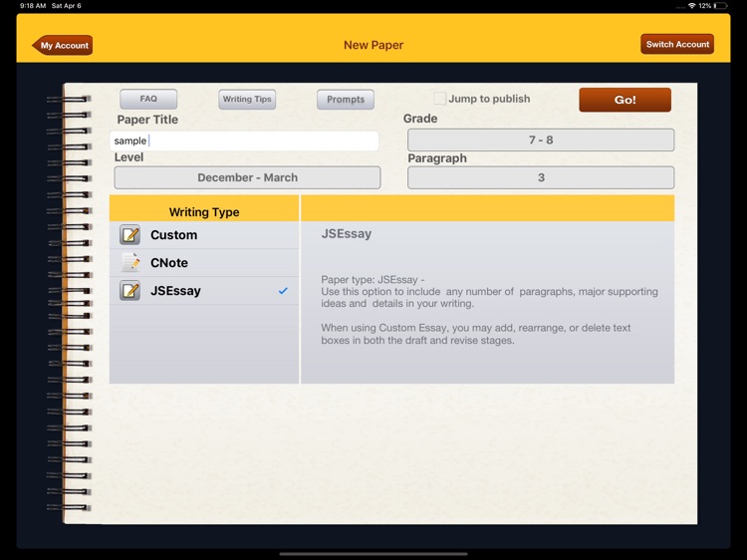Select the CNote writing type row
The image size is (747, 560).
(204, 263)
